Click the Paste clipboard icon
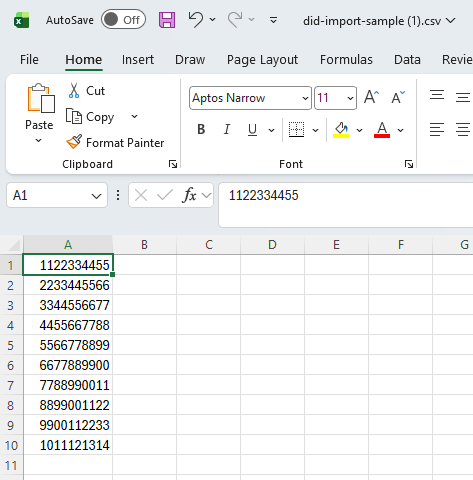The width and height of the screenshot is (473, 480). click(41, 98)
